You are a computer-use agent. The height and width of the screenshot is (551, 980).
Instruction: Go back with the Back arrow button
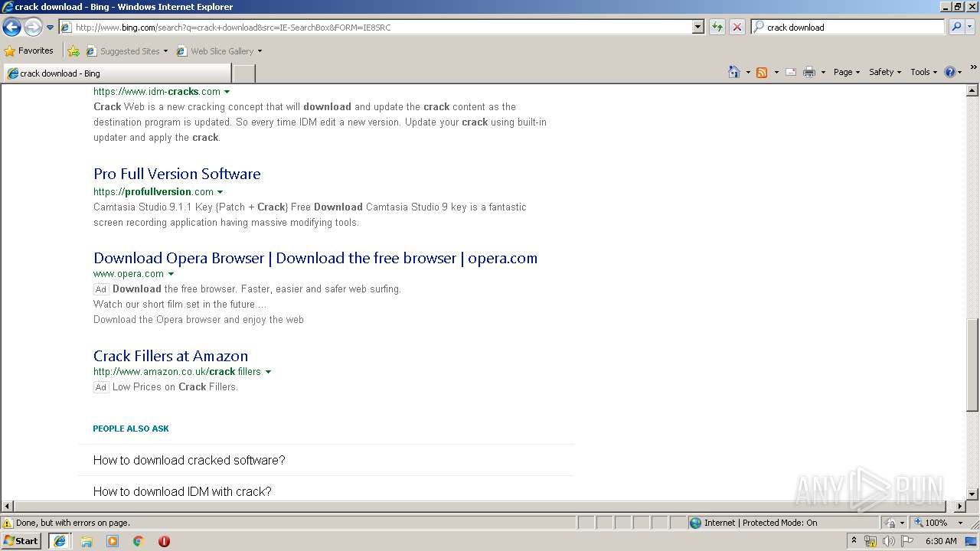[11, 28]
